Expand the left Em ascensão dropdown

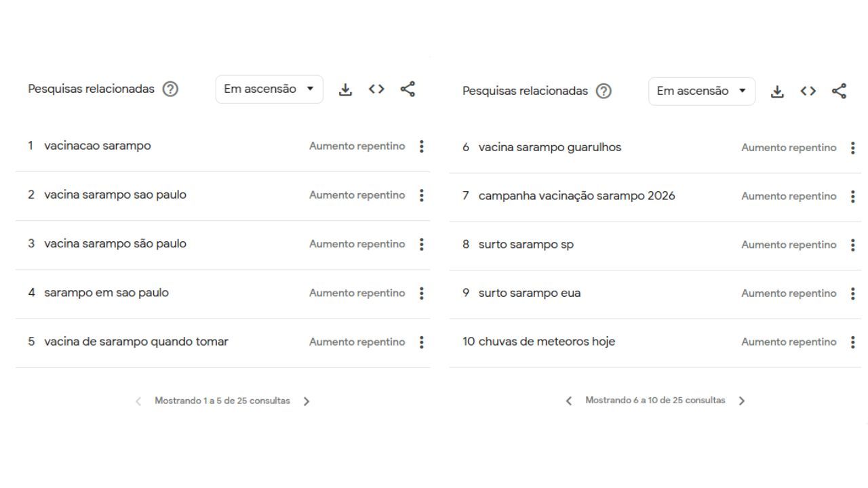click(269, 89)
